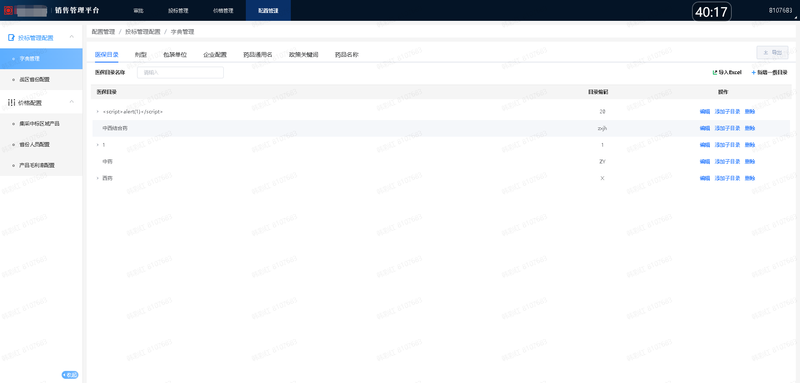Click 编辑 for the 中西结合药 row
800x383 pixels.
tap(705, 128)
